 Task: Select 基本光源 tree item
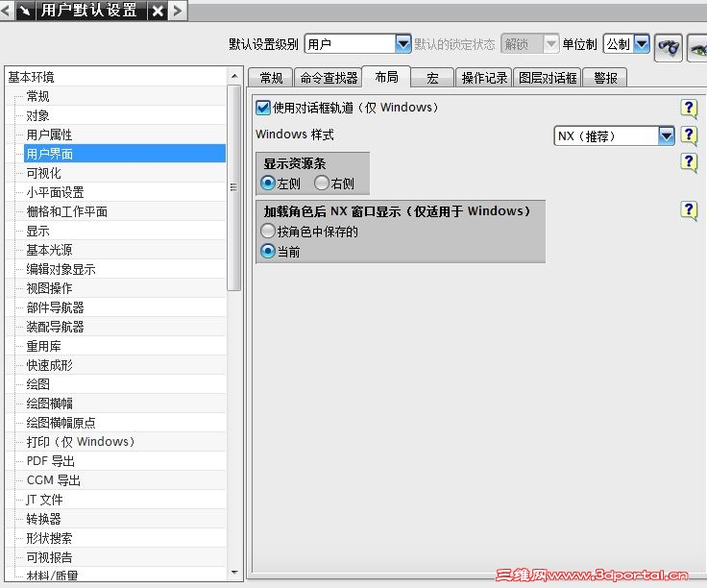point(50,250)
